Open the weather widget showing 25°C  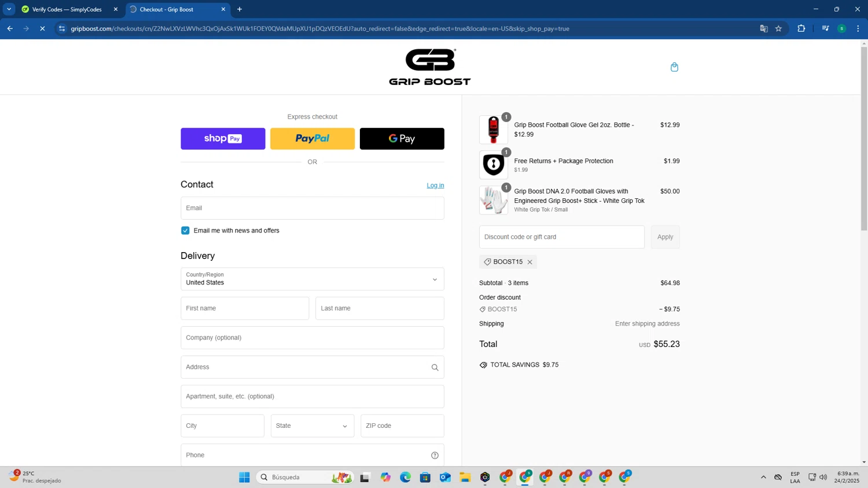35,477
